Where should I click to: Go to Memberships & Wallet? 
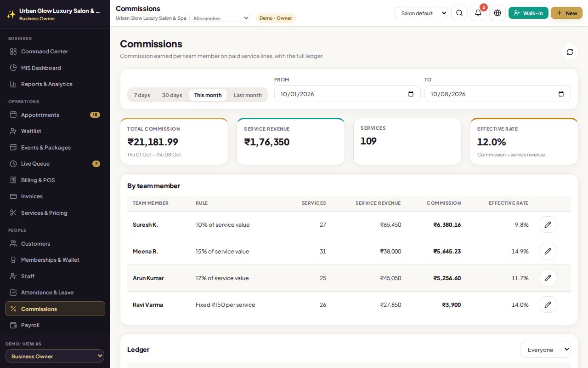[55, 260]
